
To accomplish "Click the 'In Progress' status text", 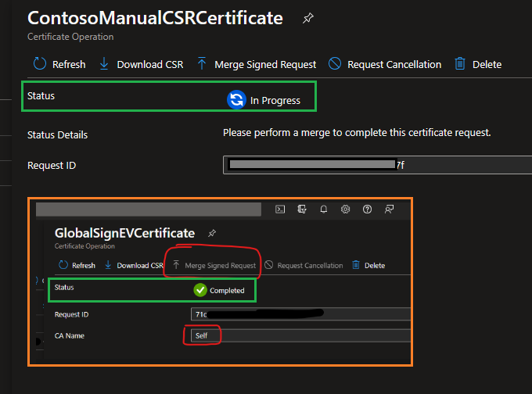I will point(275,101).
